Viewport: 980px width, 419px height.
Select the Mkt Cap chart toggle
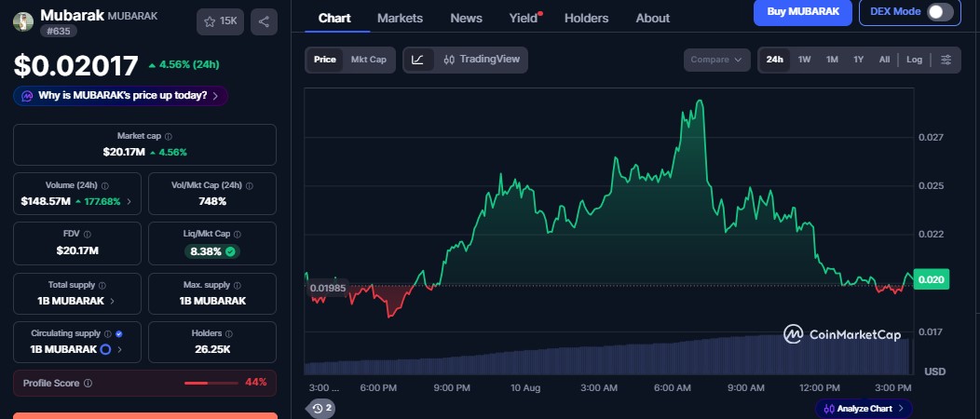(x=369, y=60)
